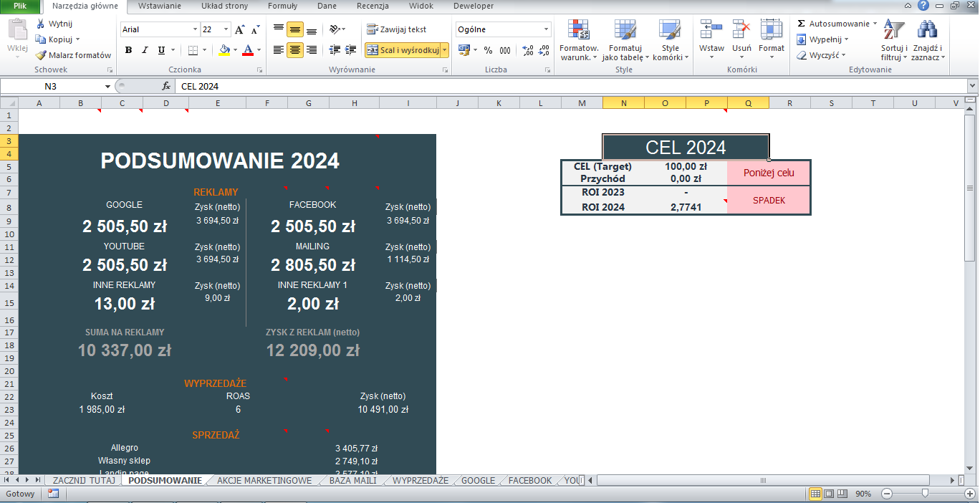Click the Style komórki icon

[670, 31]
